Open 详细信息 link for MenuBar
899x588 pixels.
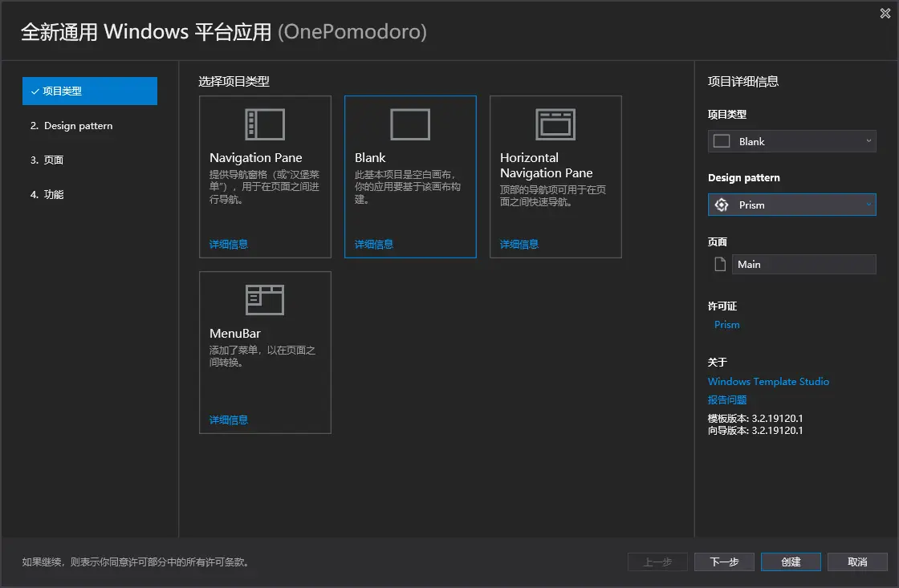coord(228,420)
